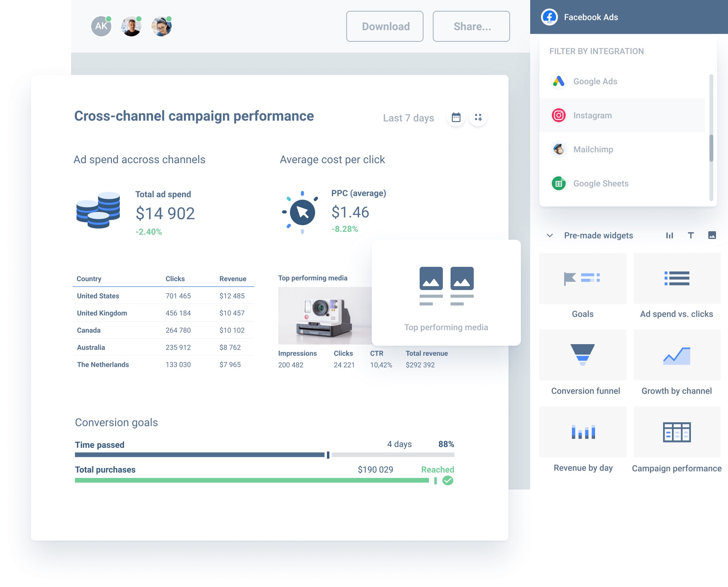Click the Google Ads logo icon
The height and width of the screenshot is (587, 728).
[559, 81]
